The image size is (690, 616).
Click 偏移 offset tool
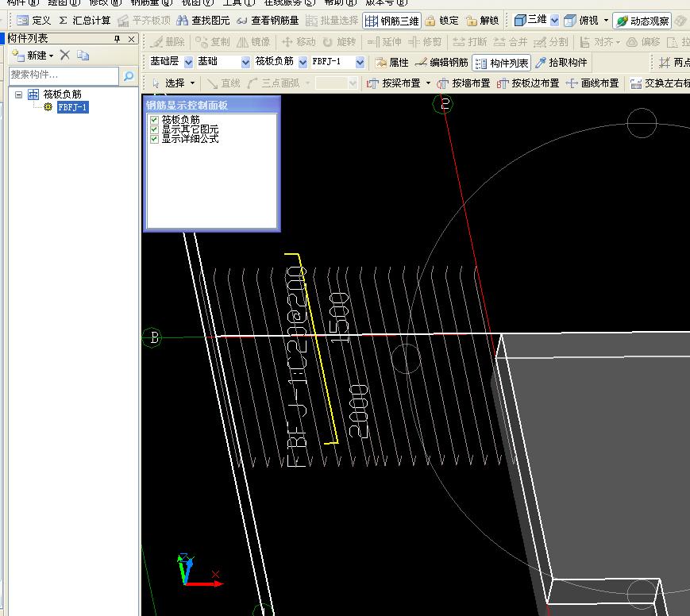pos(643,42)
